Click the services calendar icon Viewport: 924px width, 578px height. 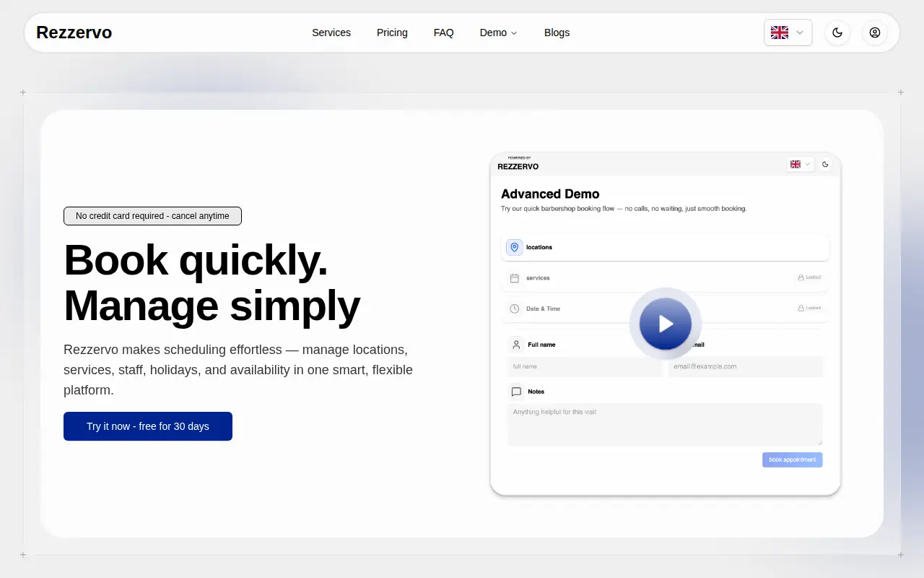tap(515, 278)
